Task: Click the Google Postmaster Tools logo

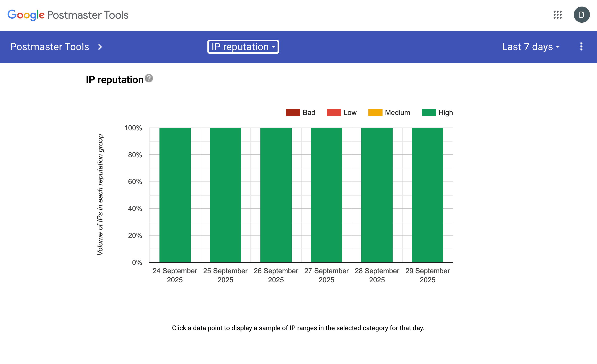Action: point(68,15)
